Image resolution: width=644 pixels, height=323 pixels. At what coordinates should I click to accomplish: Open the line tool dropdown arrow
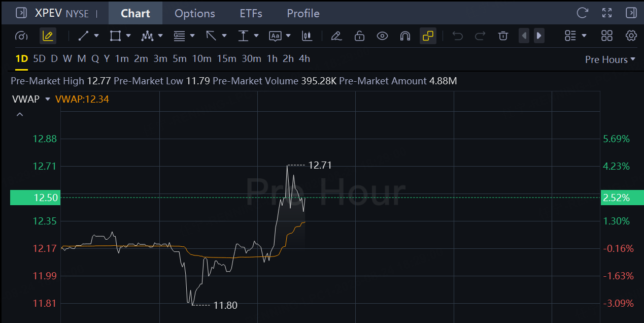pyautogui.click(x=96, y=36)
